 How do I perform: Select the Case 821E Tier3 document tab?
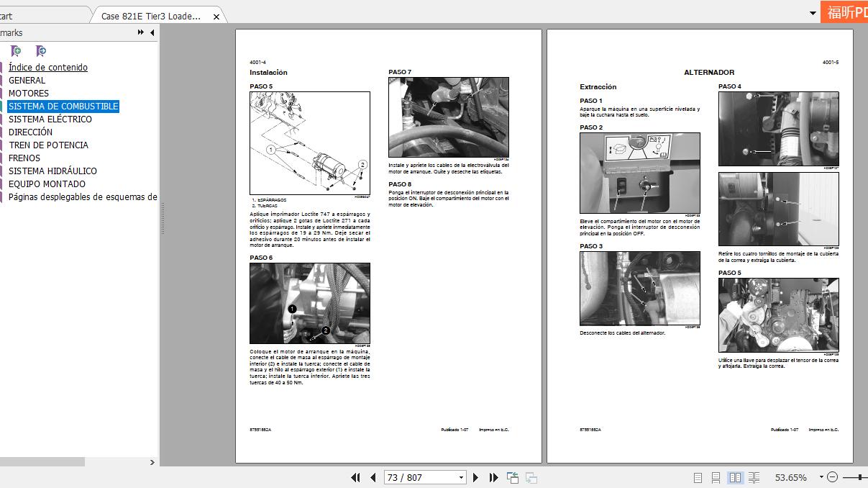[151, 14]
